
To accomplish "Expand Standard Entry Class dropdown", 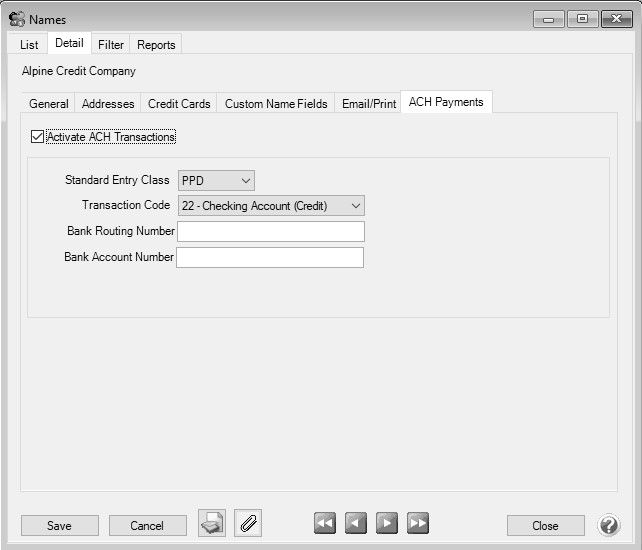I will click(216, 181).
